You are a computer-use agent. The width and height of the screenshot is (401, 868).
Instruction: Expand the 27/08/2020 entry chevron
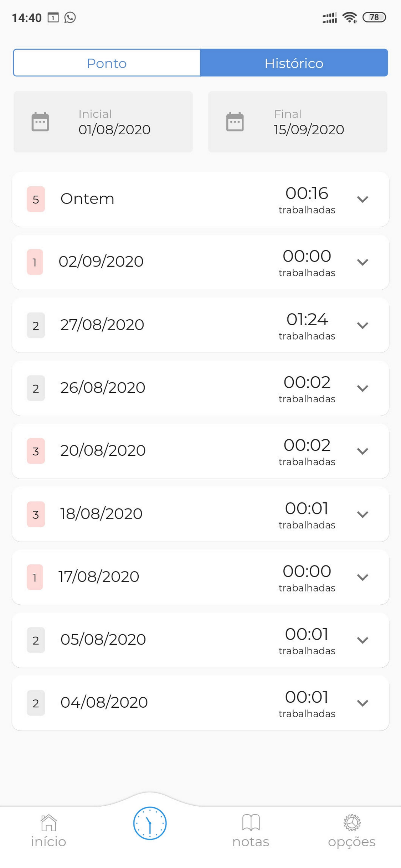point(363,325)
